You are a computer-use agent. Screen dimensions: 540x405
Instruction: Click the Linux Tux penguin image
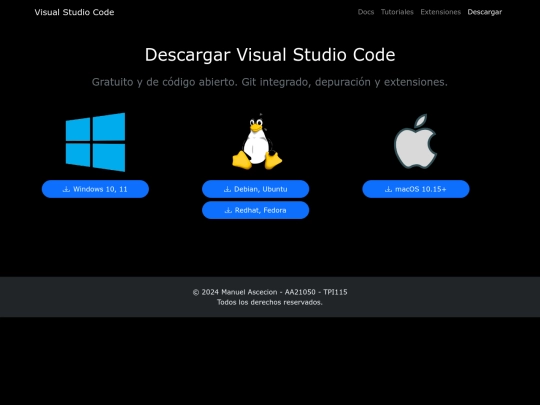click(x=257, y=142)
